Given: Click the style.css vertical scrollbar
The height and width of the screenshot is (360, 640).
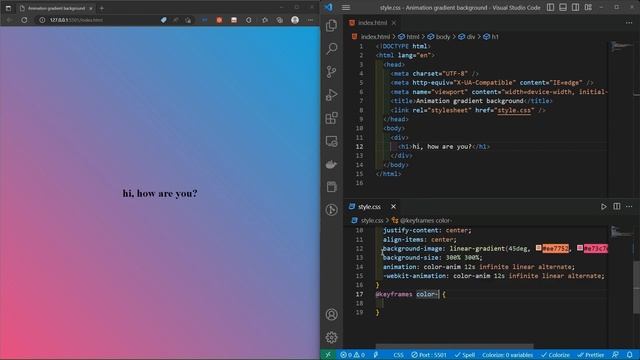Looking at the screenshot, I should pyautogui.click(x=636, y=287).
